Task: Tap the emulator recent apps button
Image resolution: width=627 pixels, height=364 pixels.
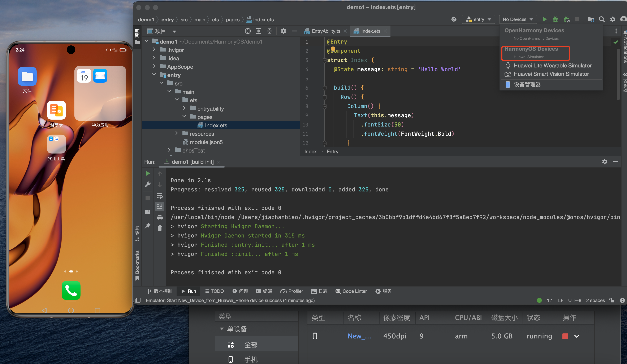Action: point(98,310)
